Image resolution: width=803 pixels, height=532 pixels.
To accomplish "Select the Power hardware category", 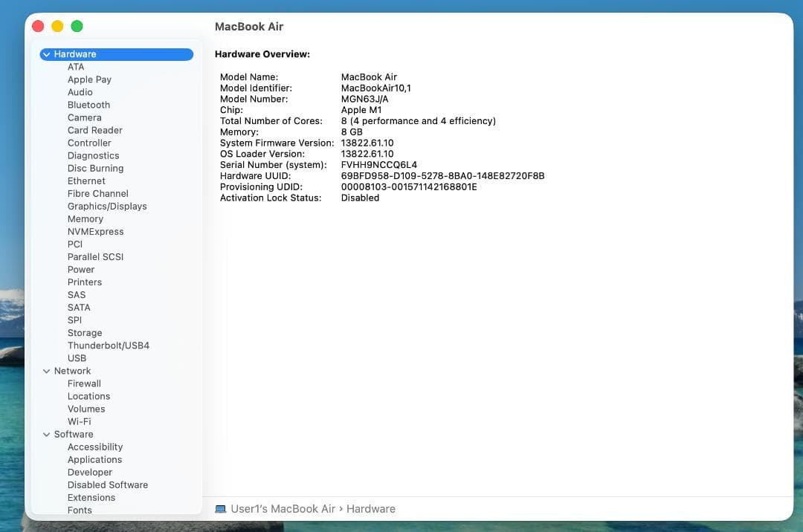I will (80, 269).
